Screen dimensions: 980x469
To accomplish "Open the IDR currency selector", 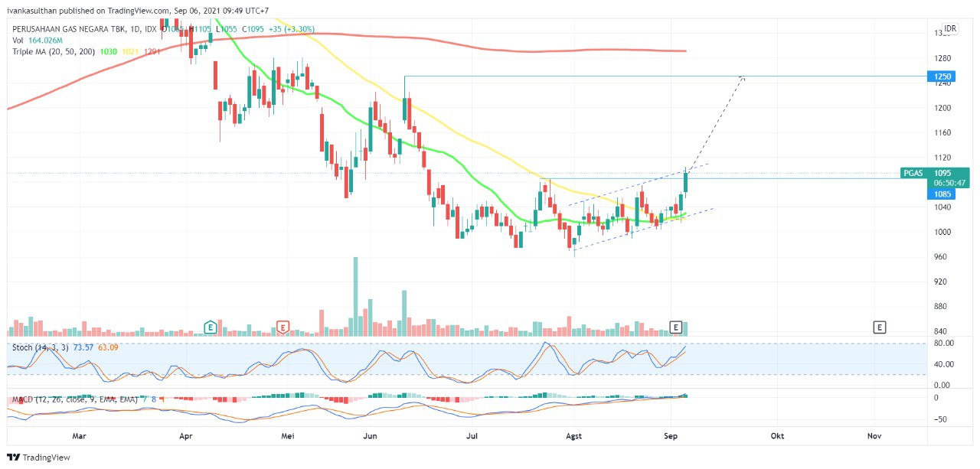I will click(950, 28).
